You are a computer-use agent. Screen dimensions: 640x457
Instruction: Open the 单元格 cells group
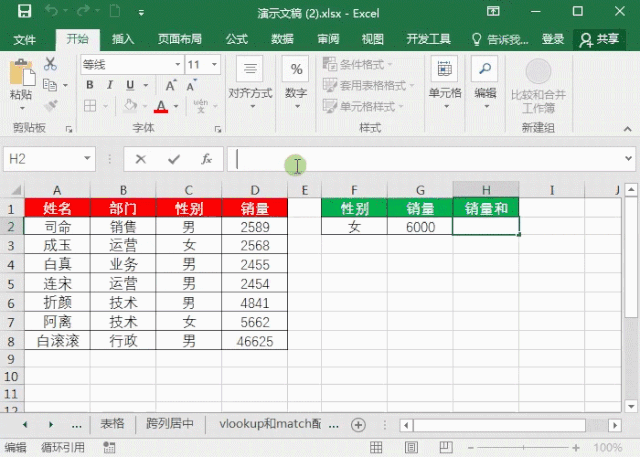(x=445, y=84)
